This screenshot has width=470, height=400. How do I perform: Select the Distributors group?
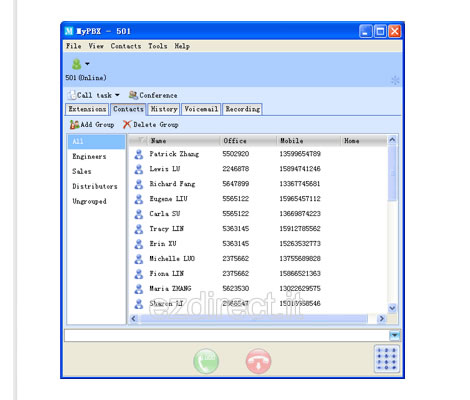coord(95,186)
